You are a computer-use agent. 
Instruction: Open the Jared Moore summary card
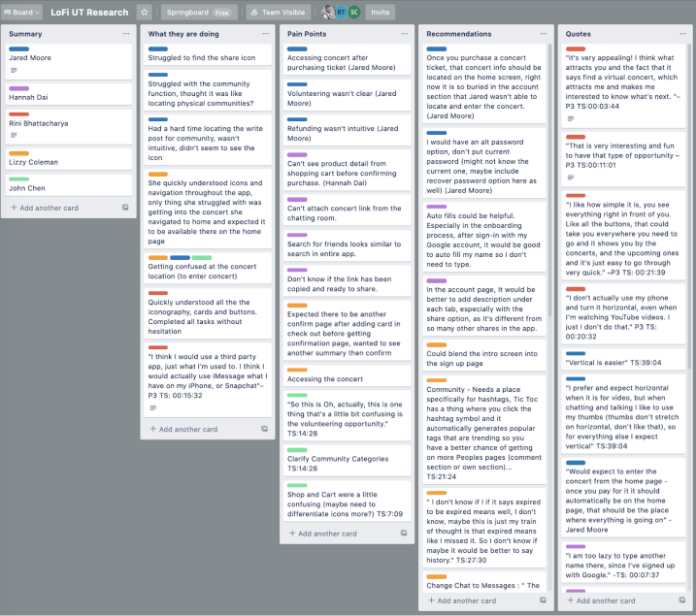(x=68, y=61)
